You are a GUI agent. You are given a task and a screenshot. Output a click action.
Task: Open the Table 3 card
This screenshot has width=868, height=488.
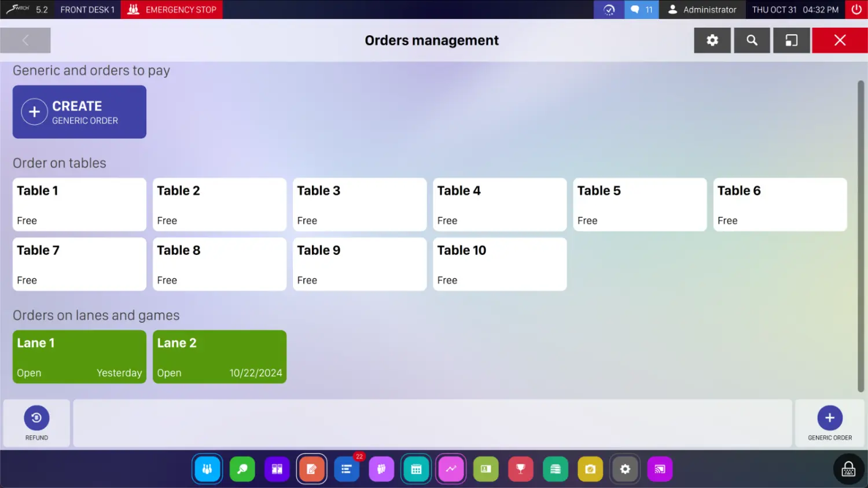tap(360, 205)
